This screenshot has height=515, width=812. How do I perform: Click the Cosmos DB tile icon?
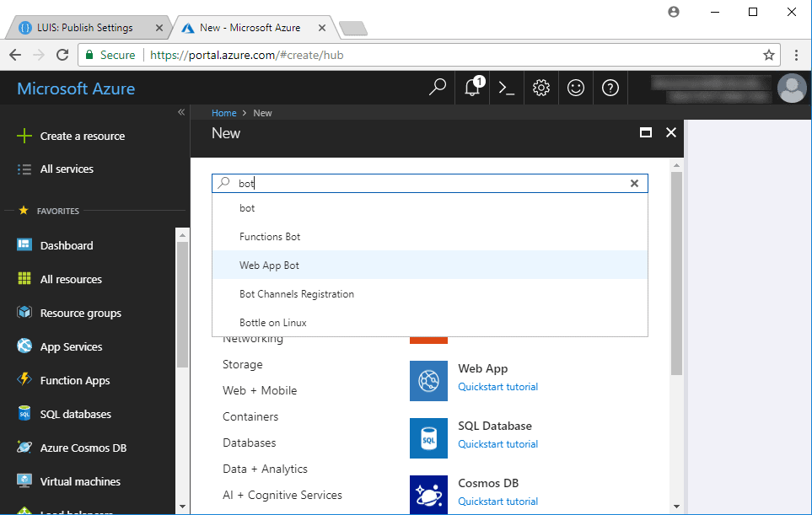[x=429, y=495]
